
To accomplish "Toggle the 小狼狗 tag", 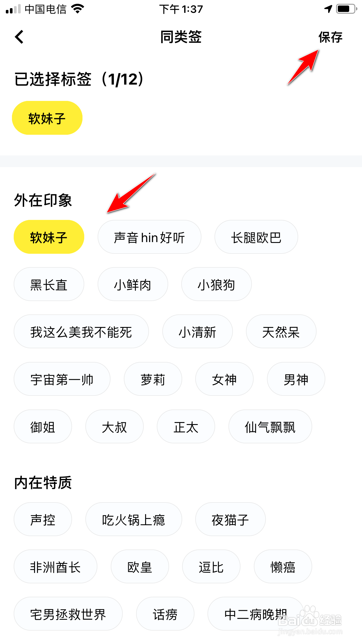I will tap(217, 284).
